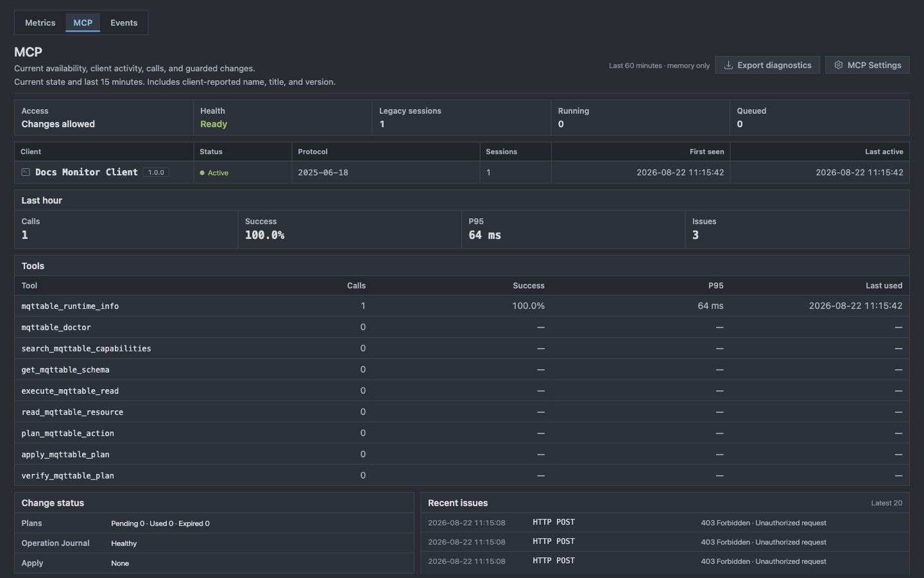
Task: Switch to the Metrics tab
Action: click(x=40, y=22)
